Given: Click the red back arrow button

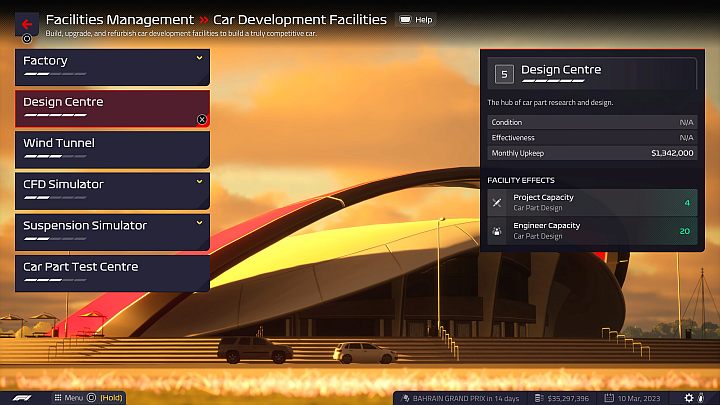Looking at the screenshot, I should point(27,22).
